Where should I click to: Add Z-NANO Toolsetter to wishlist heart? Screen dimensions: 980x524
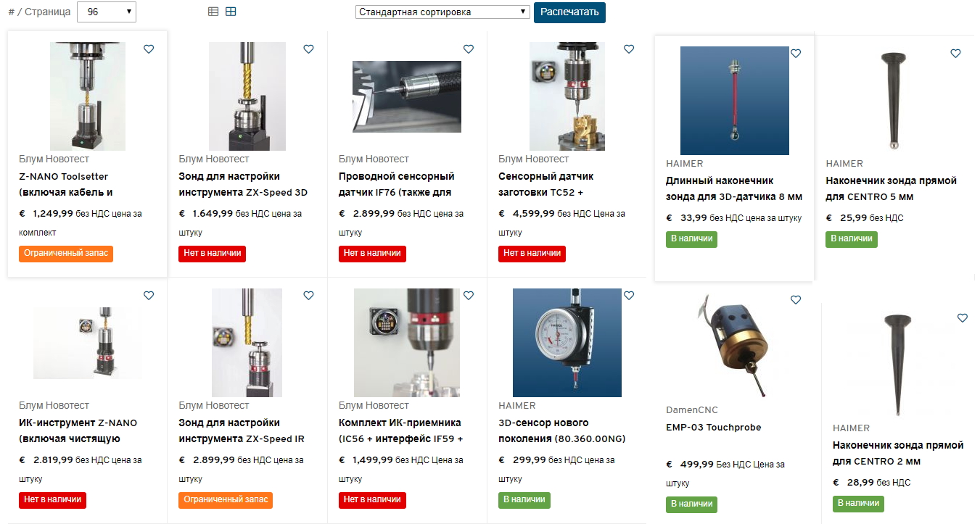tap(149, 49)
